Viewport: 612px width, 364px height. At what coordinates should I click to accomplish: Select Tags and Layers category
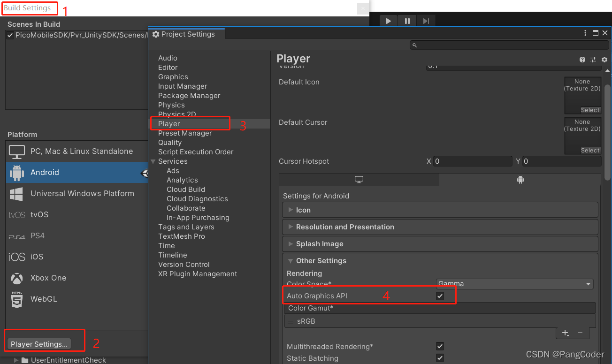[186, 227]
